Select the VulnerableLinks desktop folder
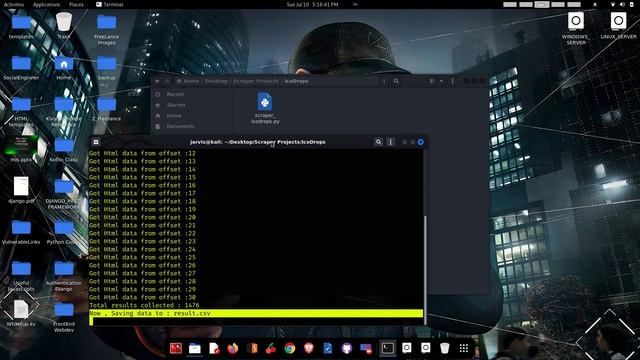The width and height of the screenshot is (640, 360). [x=21, y=232]
